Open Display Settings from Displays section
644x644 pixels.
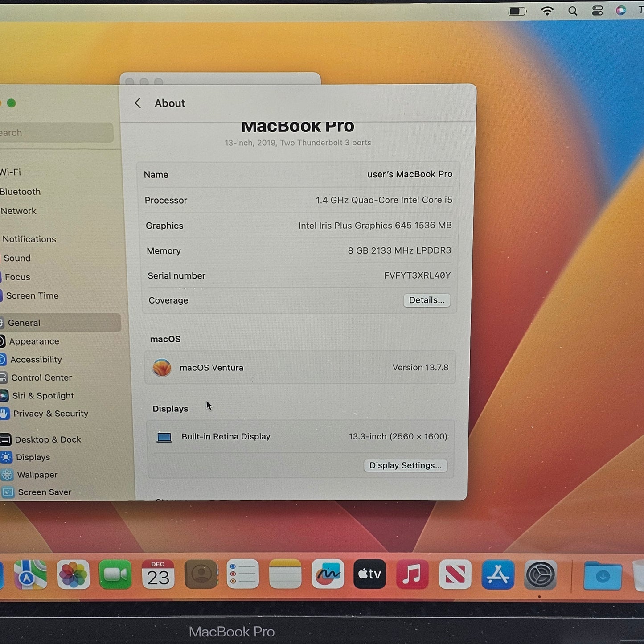[405, 465]
